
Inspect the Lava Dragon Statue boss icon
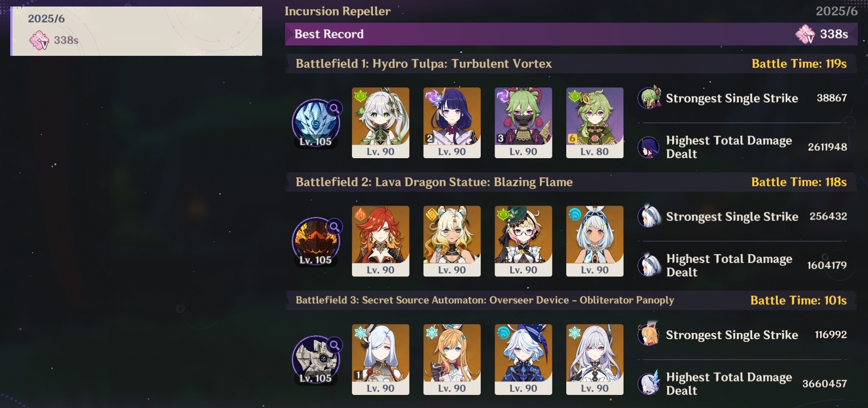pos(316,241)
